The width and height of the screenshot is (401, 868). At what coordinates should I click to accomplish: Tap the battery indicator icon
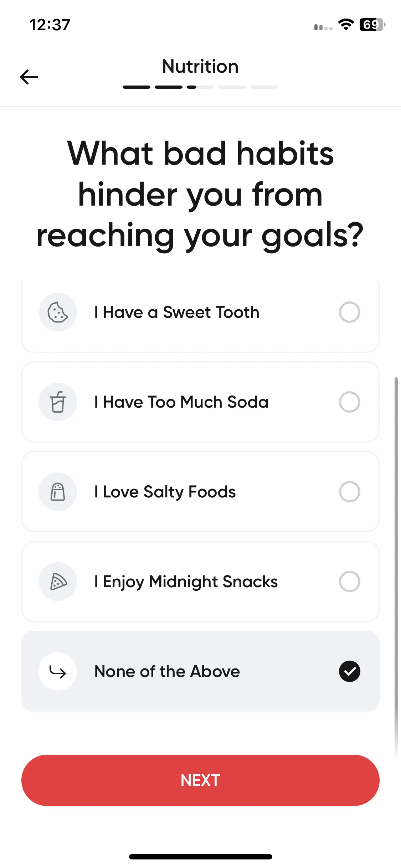[372, 25]
